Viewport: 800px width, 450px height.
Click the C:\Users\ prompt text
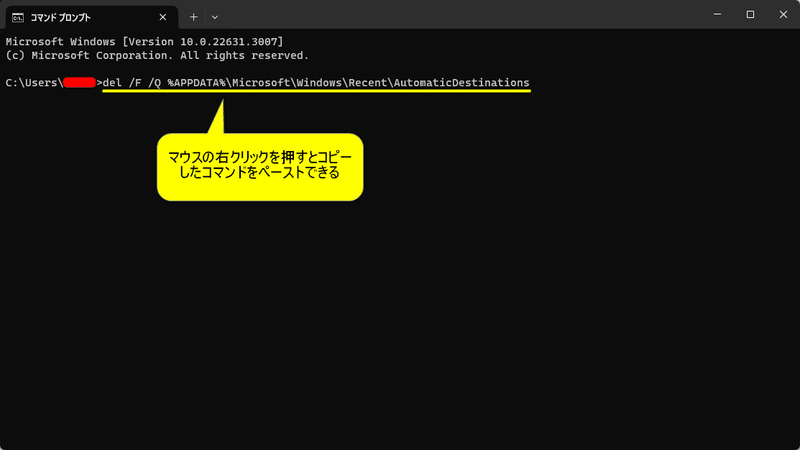(x=34, y=83)
